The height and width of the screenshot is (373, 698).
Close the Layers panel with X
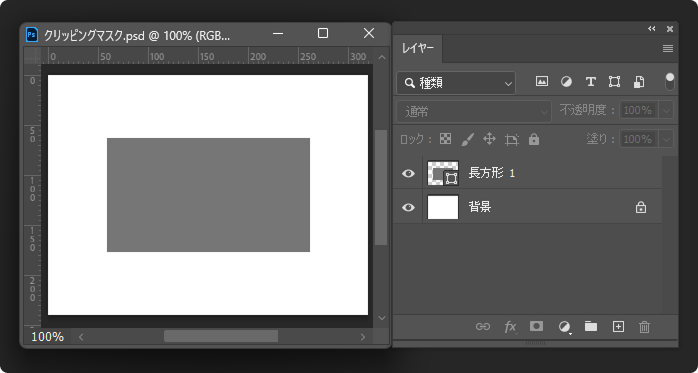670,29
